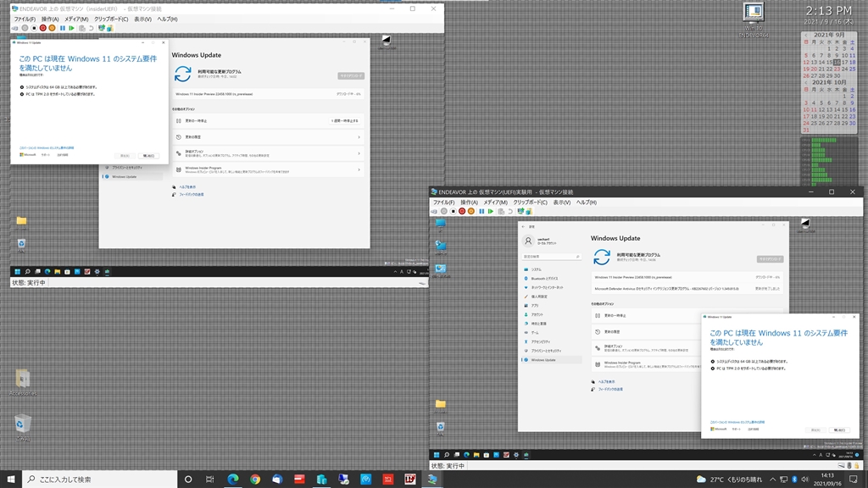Click Enhanced Session icon in insiderUEFI toolbar
868x488 pixels.
point(102,28)
